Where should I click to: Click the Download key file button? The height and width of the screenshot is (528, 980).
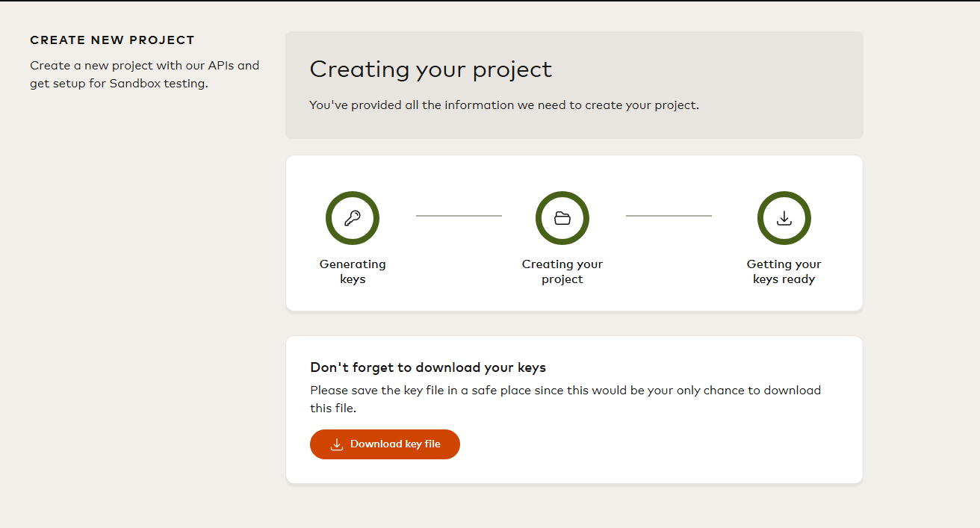tap(385, 444)
